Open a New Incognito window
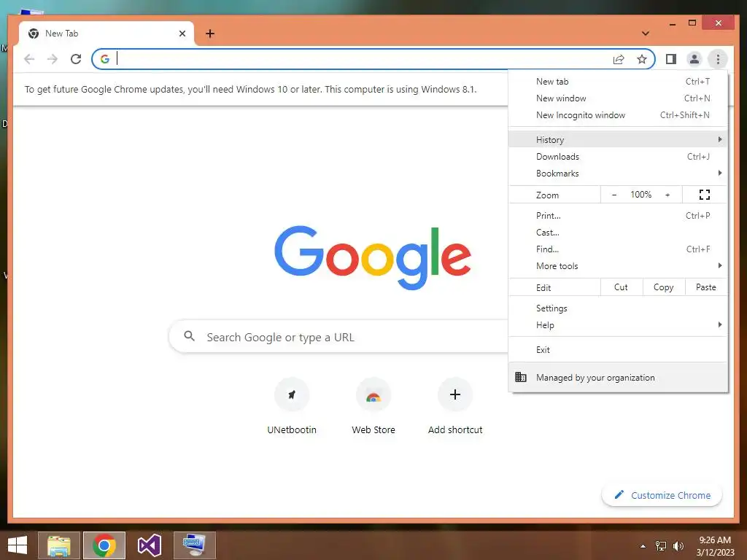 point(618,114)
